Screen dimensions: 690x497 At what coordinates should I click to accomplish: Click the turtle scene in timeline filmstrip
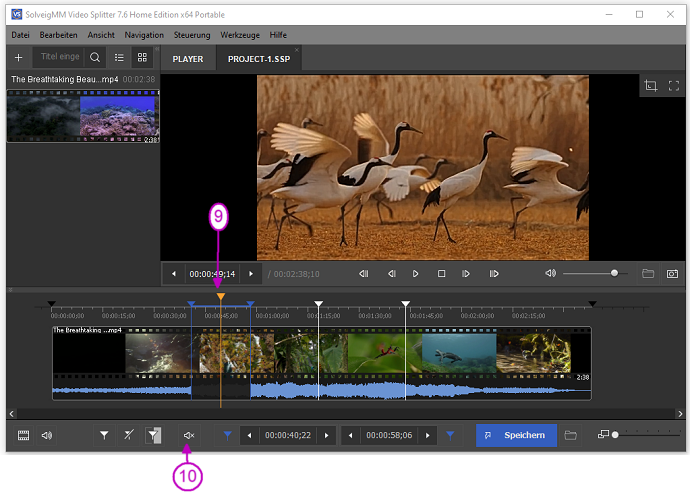tap(459, 353)
